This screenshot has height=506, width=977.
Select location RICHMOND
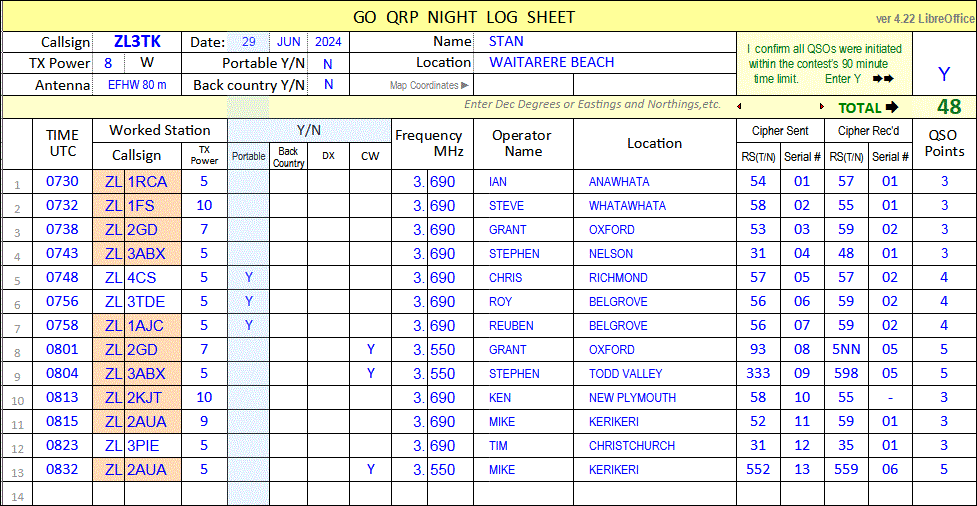click(654, 278)
